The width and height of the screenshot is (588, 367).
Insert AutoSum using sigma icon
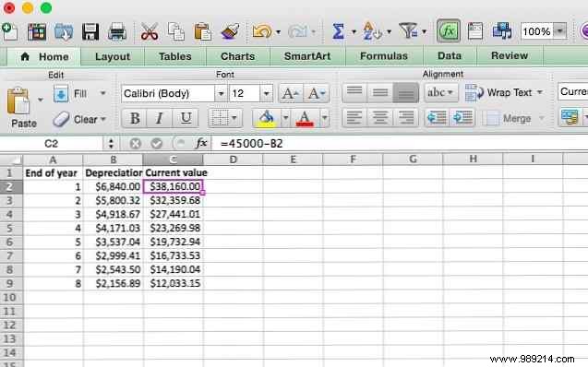[338, 31]
